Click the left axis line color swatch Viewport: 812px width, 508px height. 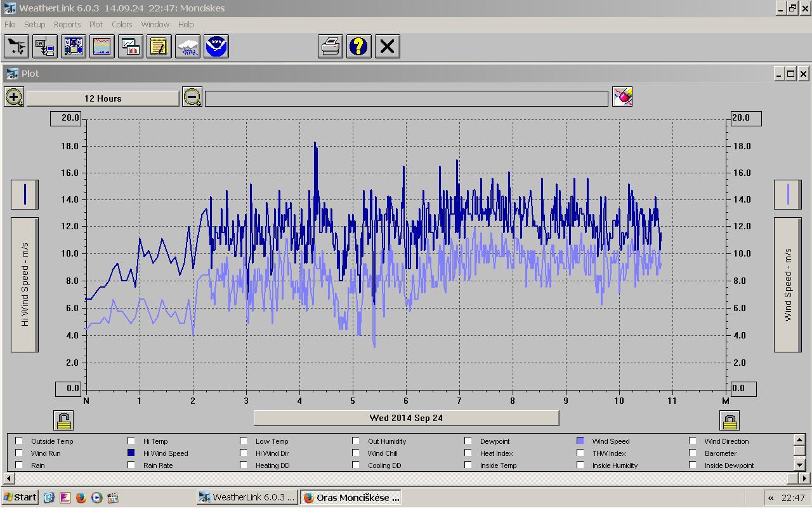25,194
